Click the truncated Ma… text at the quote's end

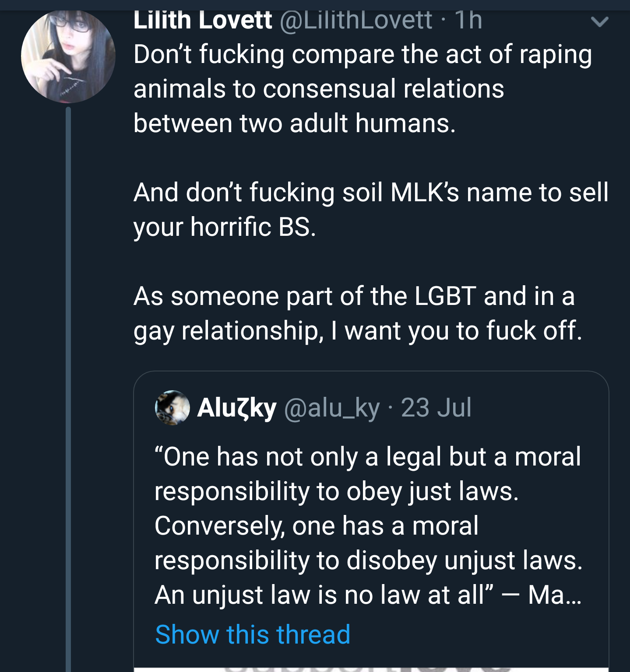(x=555, y=595)
